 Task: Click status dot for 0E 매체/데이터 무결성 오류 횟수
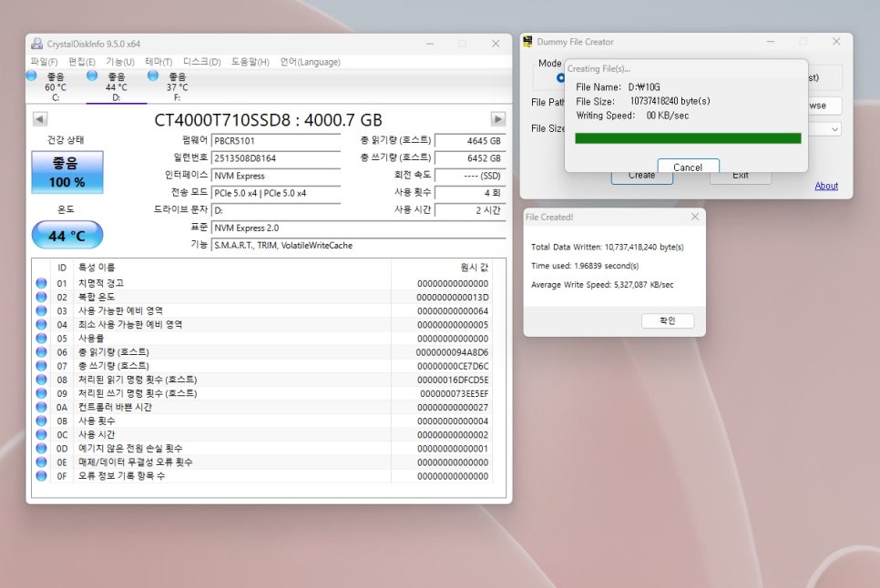pos(41,461)
